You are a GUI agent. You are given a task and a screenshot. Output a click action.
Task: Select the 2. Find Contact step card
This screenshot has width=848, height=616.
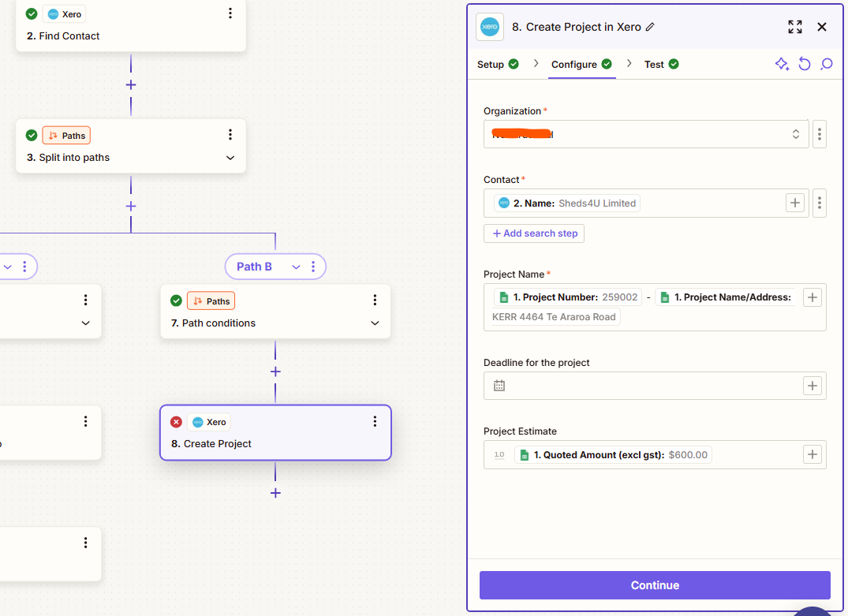[131, 25]
